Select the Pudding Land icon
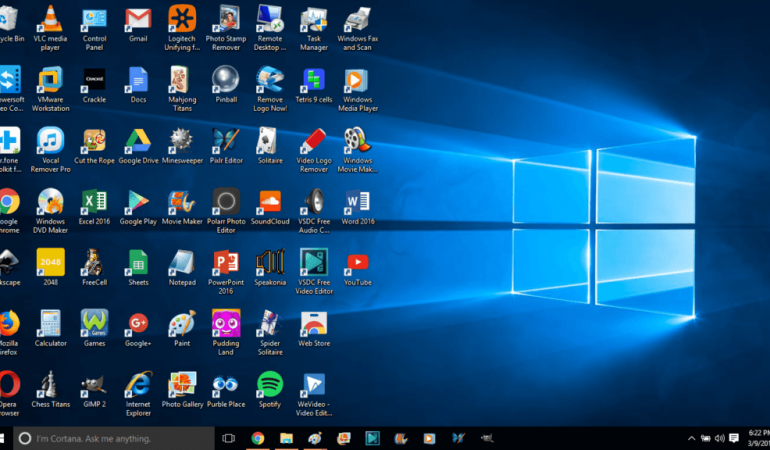The width and height of the screenshot is (770, 450). 226,323
